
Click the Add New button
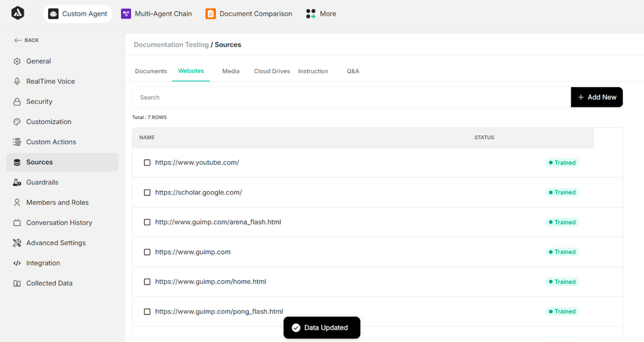tap(597, 97)
